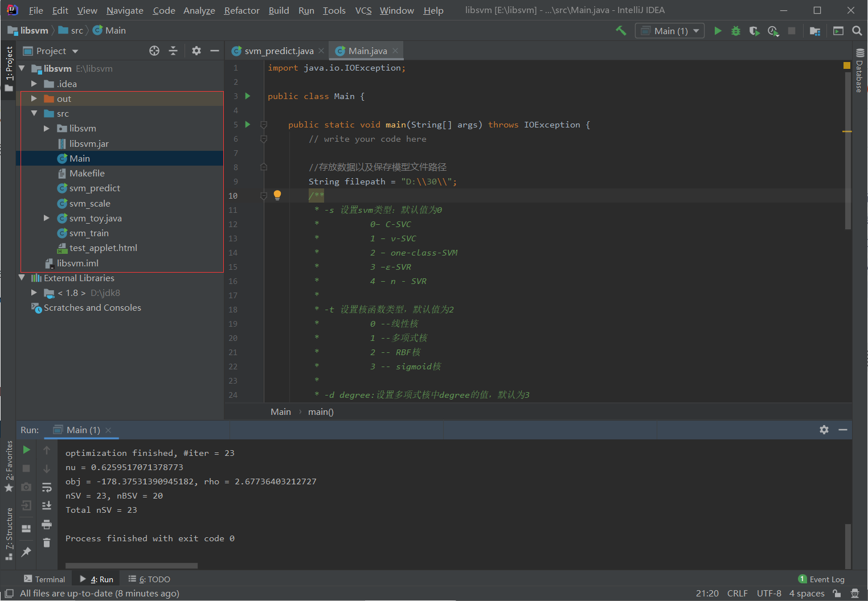Open the Build menu
This screenshot has width=868, height=601.
(279, 10)
